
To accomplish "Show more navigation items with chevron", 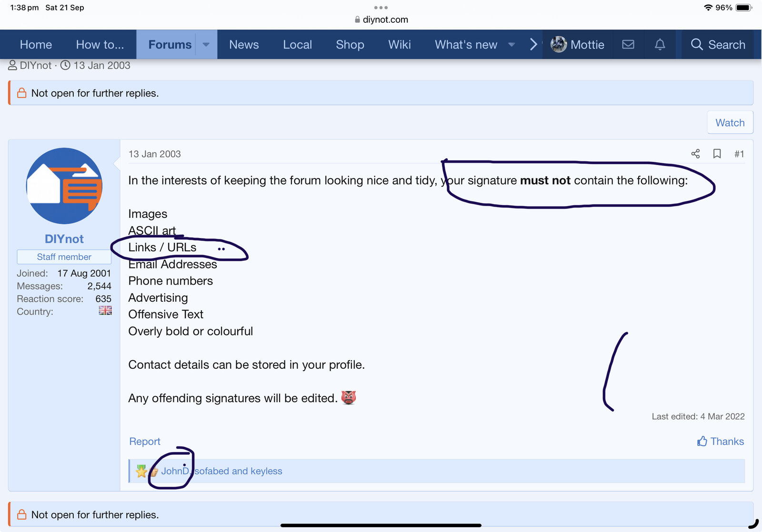I will (533, 45).
